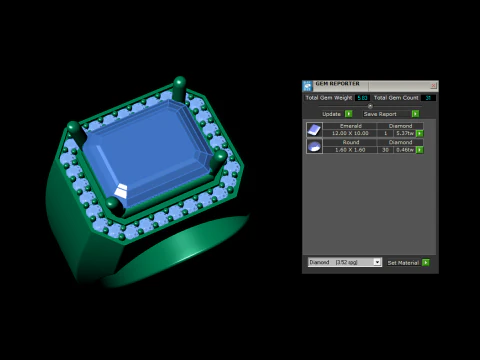Screen dimensions: 480x360
Task: Click the Emerald shape label
Action: tap(350, 126)
